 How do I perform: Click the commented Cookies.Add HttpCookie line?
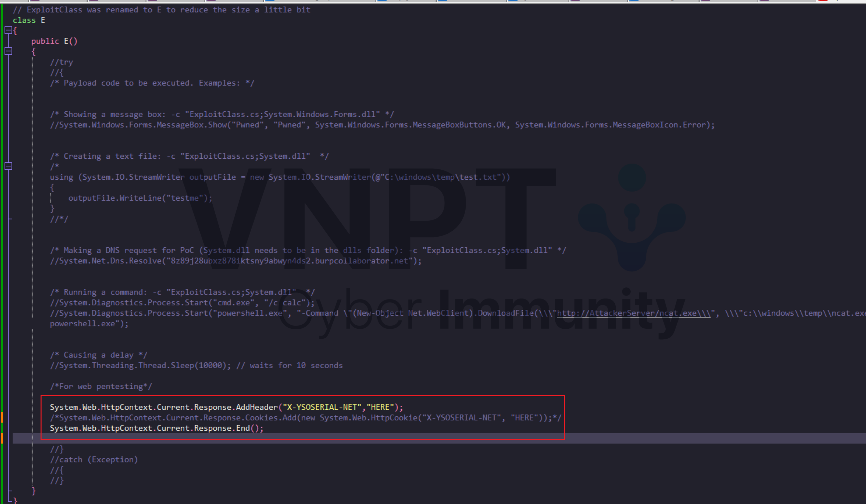305,418
